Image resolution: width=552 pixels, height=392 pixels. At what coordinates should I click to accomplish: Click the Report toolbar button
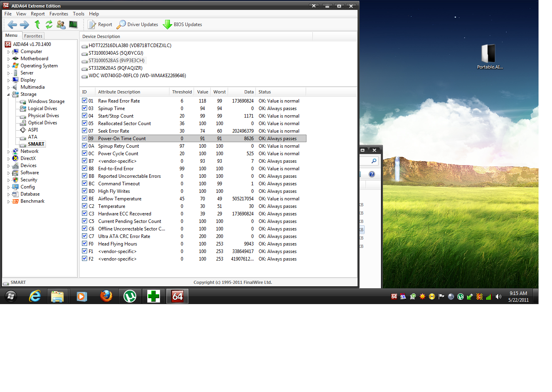(100, 25)
